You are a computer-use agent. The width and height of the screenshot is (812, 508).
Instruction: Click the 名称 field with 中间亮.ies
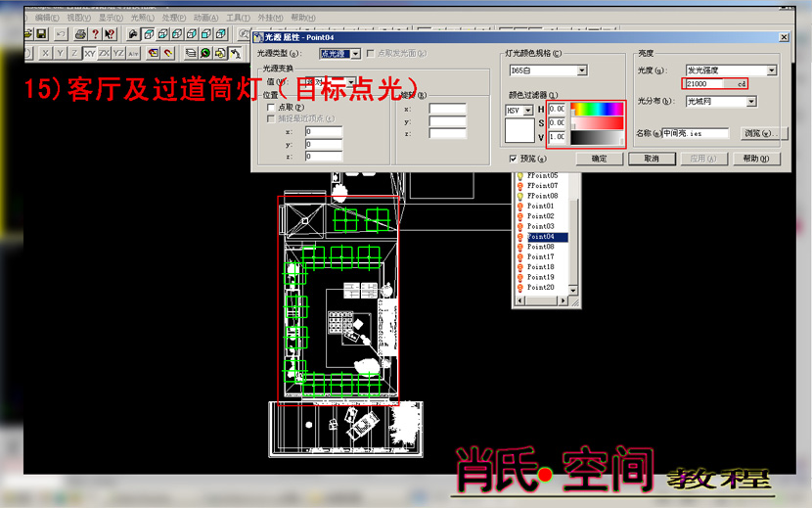pyautogui.click(x=695, y=133)
